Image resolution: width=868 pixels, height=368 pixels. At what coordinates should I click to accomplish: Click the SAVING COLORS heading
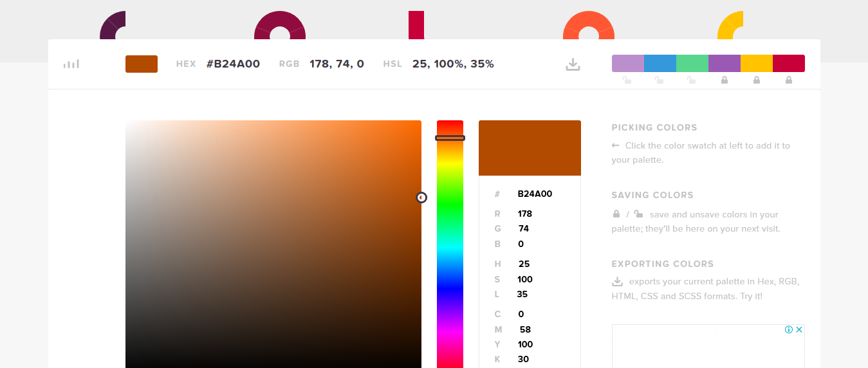[x=652, y=195]
